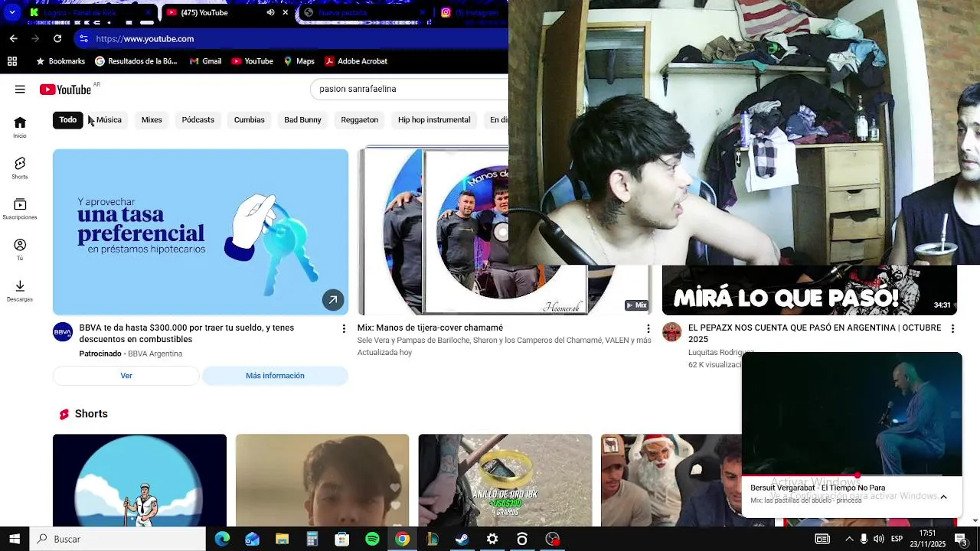Open Resultados de la Bú... bookmark
This screenshot has height=551, width=980.
pyautogui.click(x=136, y=61)
